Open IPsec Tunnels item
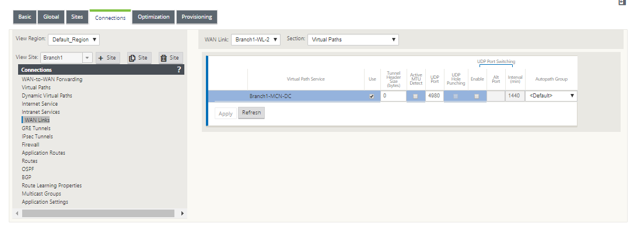 (x=37, y=137)
